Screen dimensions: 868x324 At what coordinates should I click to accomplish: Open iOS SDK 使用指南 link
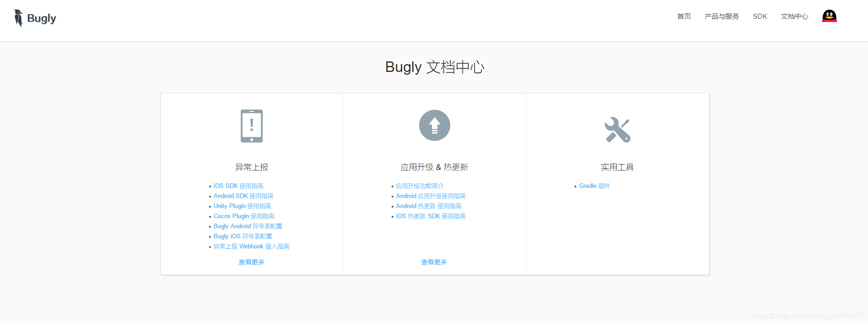[x=238, y=186]
